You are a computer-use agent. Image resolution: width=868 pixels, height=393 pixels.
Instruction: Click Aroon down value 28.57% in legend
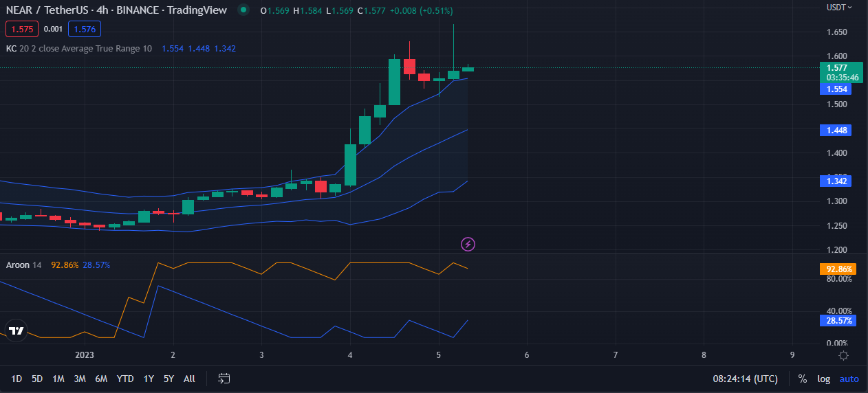click(x=96, y=265)
